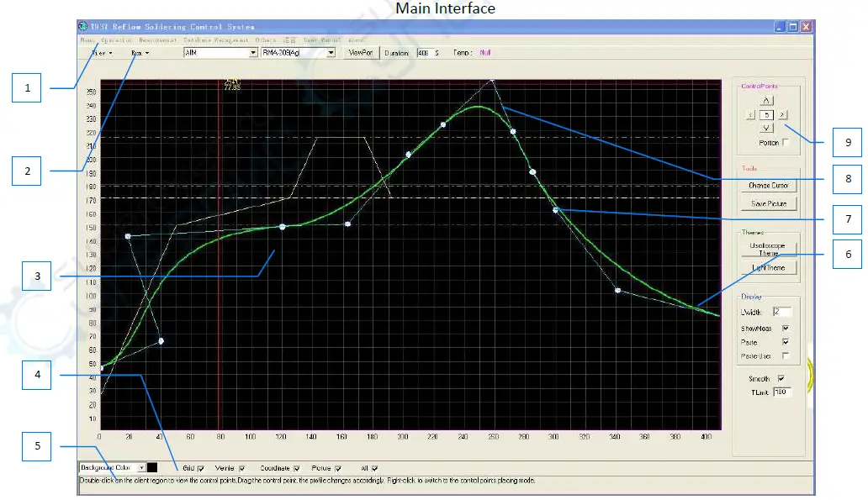This screenshot has height=500, width=868.
Task: Select the control point near 163 s, 152 degrees
Action: point(347,224)
